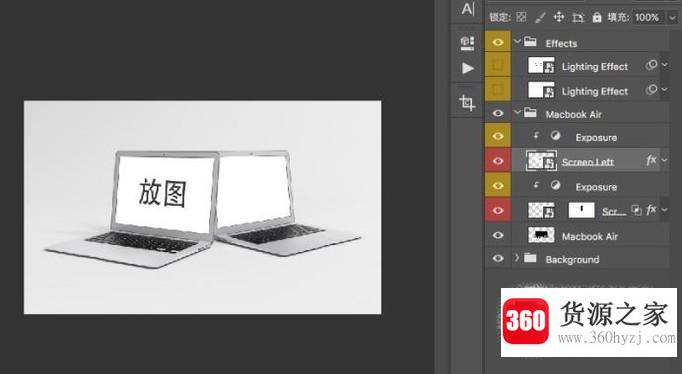
Task: Expand Scr... layer effects chevron
Action: click(x=665, y=210)
